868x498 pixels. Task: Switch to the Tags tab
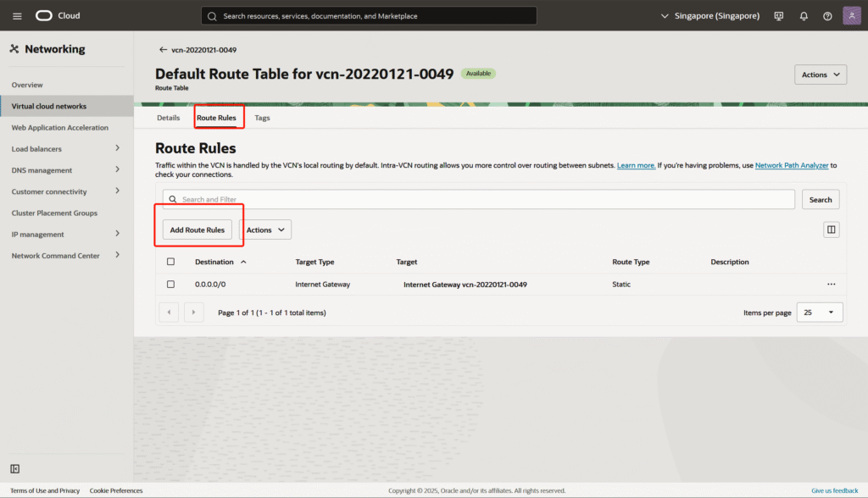[x=262, y=118]
